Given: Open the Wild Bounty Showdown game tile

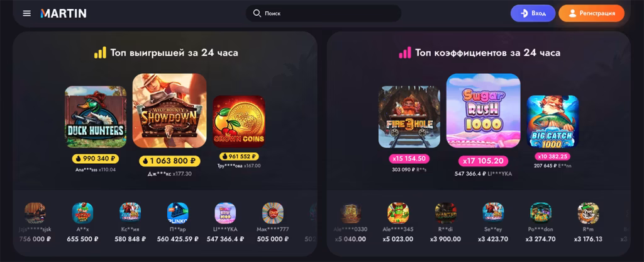Looking at the screenshot, I should [x=169, y=111].
